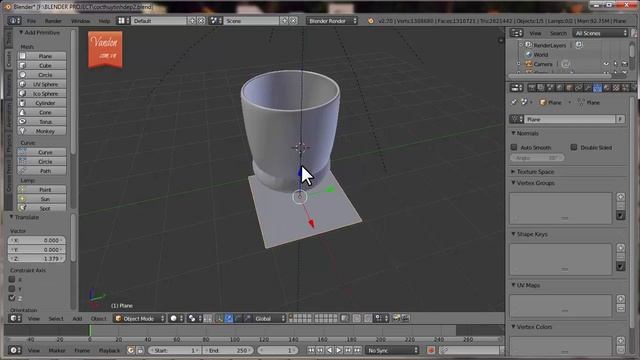The image size is (640, 360).
Task: Add a Sun lamp
Action: coord(42,199)
